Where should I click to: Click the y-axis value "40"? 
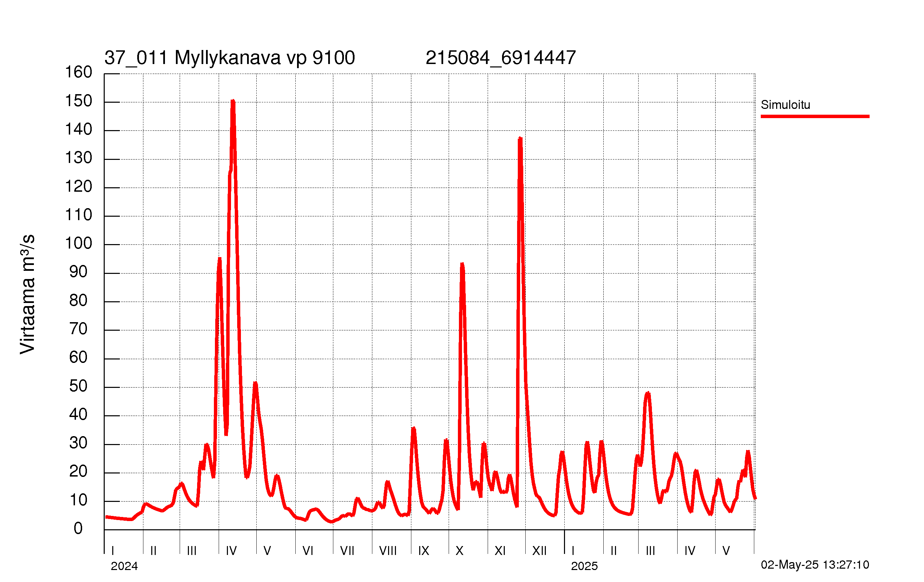click(78, 415)
